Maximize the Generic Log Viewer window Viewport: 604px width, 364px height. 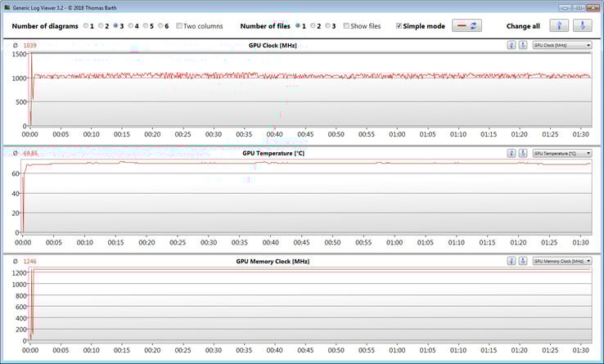pyautogui.click(x=579, y=7)
